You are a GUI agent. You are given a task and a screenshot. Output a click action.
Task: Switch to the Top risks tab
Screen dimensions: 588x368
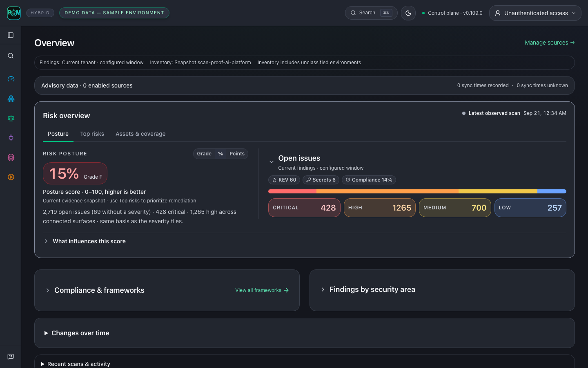[92, 134]
